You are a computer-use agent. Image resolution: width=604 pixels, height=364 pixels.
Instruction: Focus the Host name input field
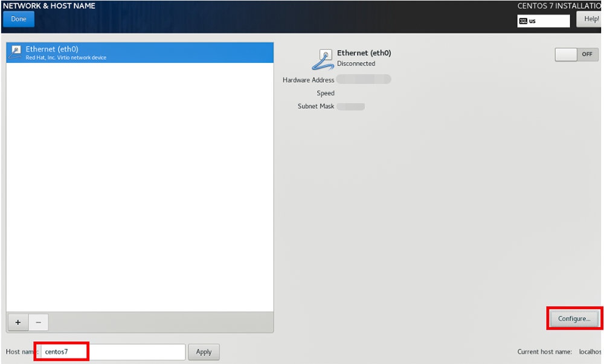coord(113,352)
